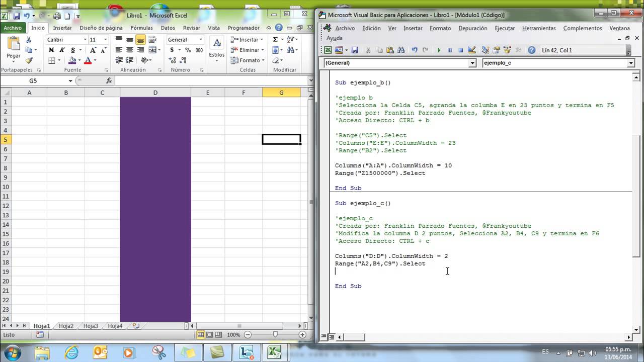The width and height of the screenshot is (644, 362).
Task: Open the Depuración menu in VBA
Action: tap(472, 28)
